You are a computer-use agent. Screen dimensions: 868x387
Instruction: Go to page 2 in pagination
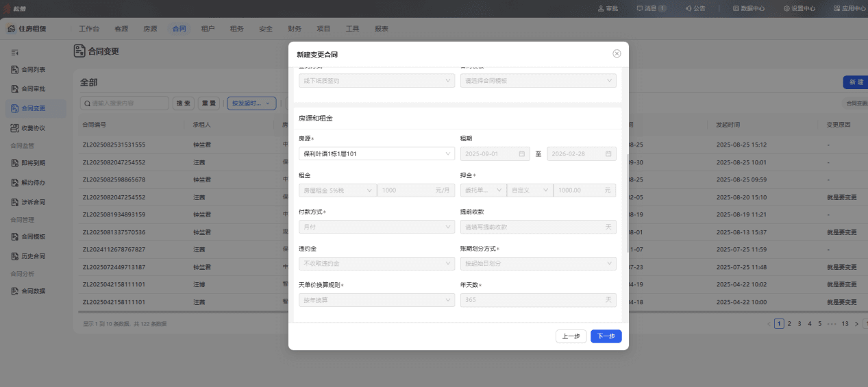click(789, 323)
